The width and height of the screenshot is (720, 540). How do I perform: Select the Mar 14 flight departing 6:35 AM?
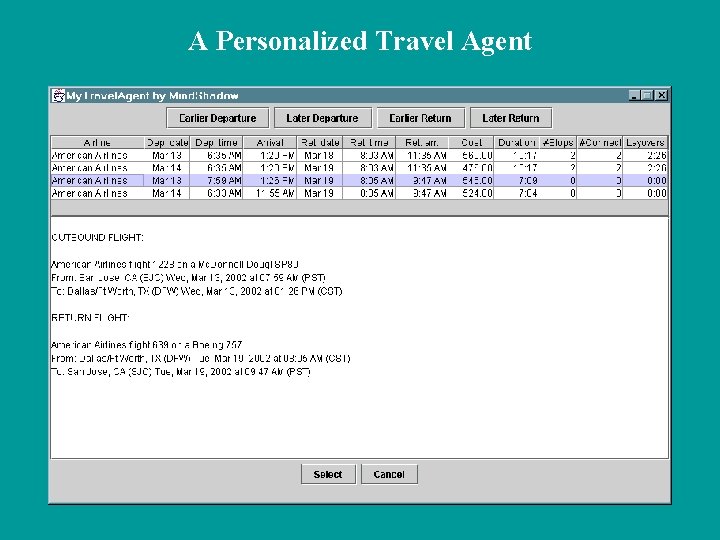359,168
